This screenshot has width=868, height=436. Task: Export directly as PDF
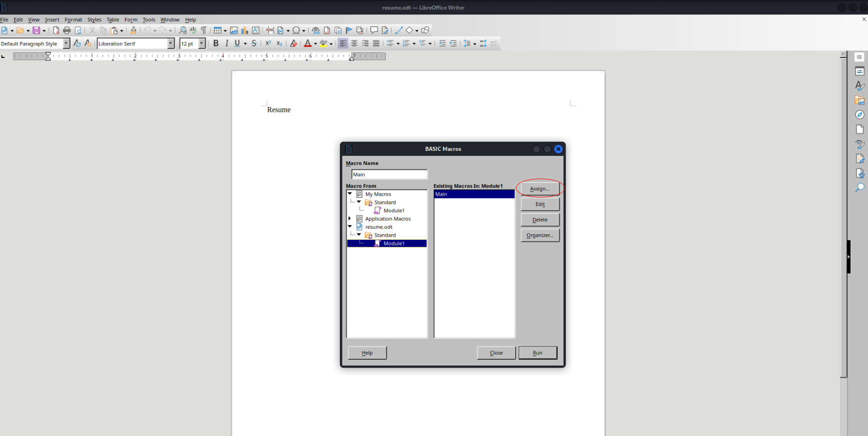pyautogui.click(x=56, y=30)
